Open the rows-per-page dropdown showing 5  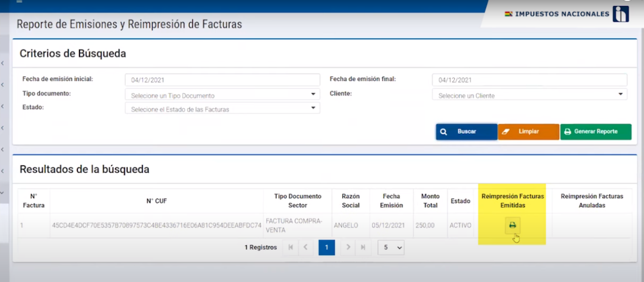pyautogui.click(x=391, y=247)
